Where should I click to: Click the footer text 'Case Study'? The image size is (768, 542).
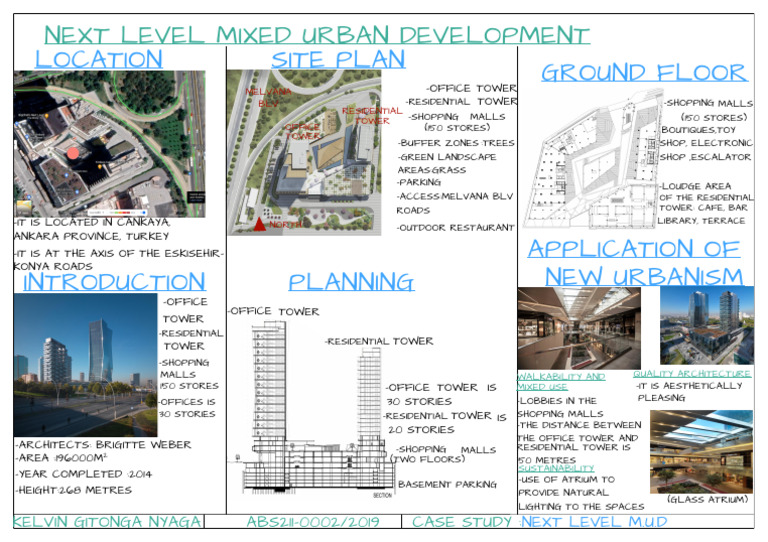tap(461, 522)
